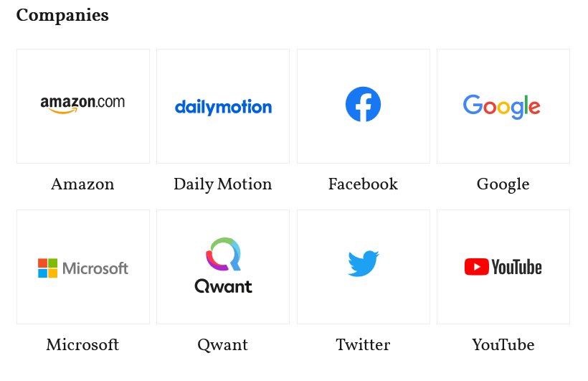
Task: Click the multicolor Google logo
Action: [502, 107]
